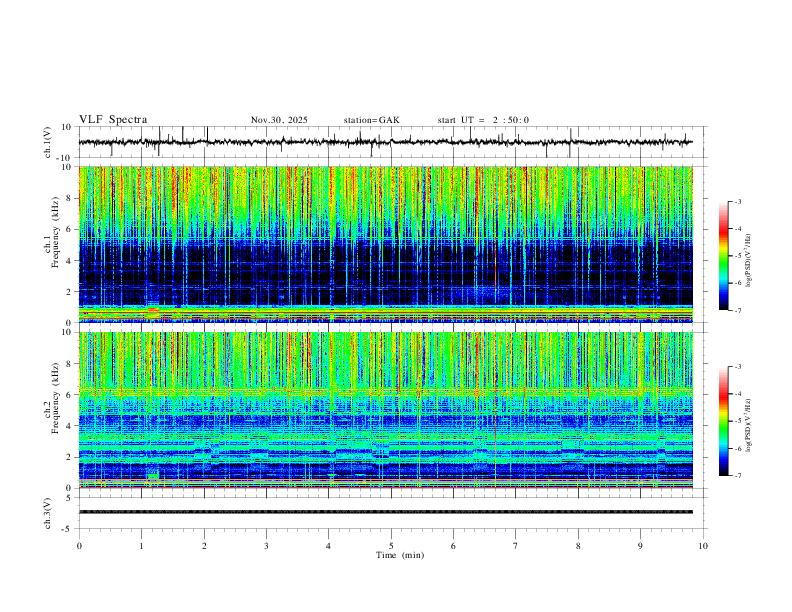Click time axis tick label "5"

click(391, 546)
